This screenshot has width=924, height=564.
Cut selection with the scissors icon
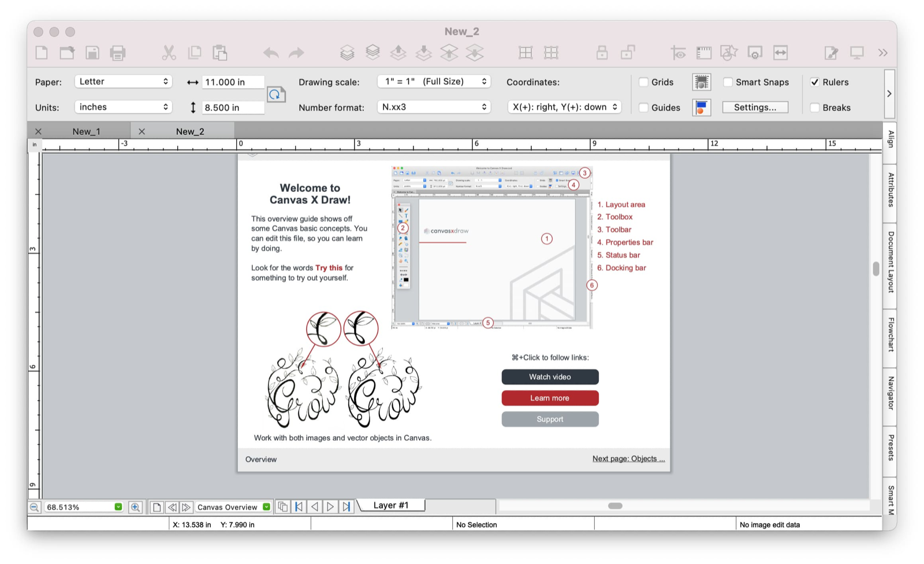pyautogui.click(x=169, y=53)
